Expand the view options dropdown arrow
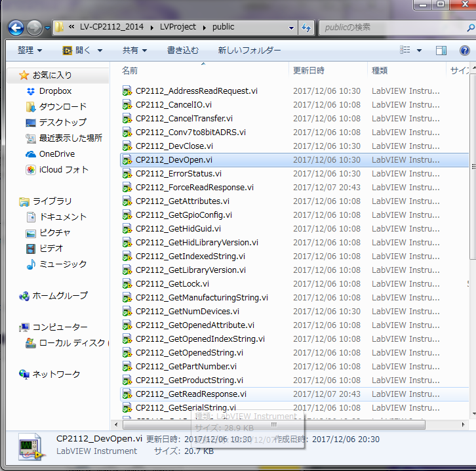This screenshot has height=471, width=476. 419,51
